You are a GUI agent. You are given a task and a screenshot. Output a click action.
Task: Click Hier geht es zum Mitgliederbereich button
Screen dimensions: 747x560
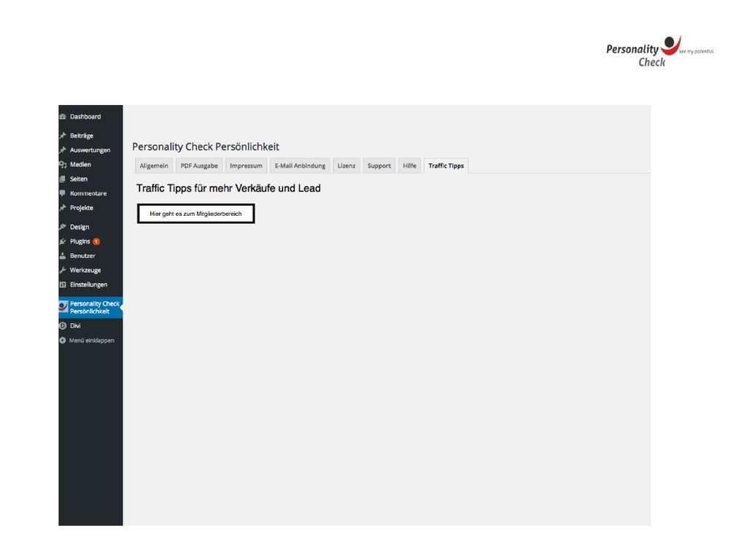[196, 214]
